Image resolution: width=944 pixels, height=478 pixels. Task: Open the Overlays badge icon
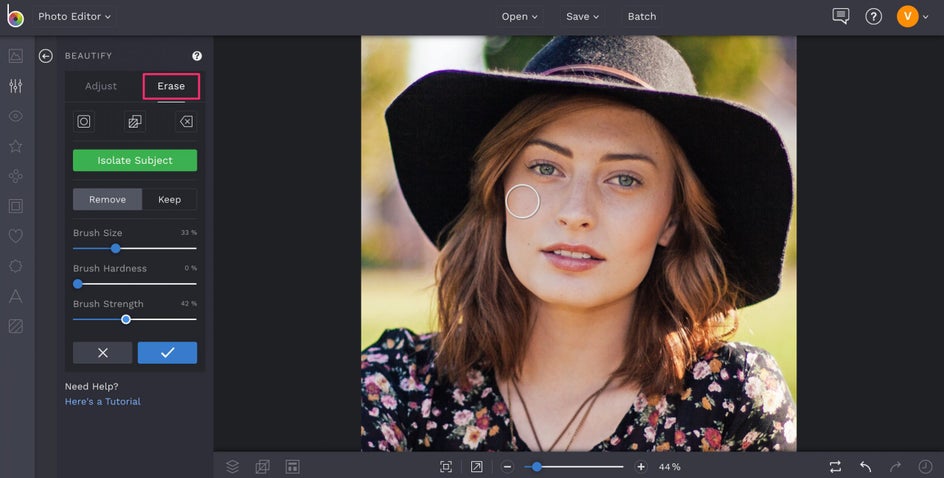16,265
